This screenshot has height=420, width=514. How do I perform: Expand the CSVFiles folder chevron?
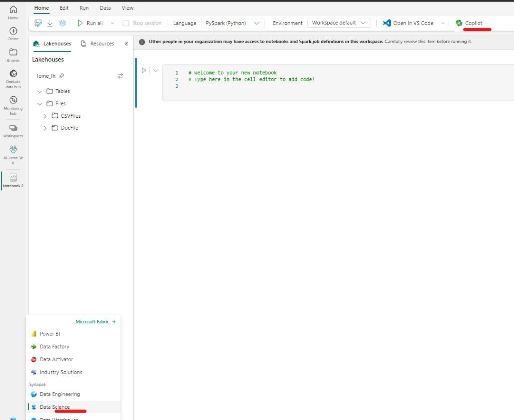coord(45,116)
